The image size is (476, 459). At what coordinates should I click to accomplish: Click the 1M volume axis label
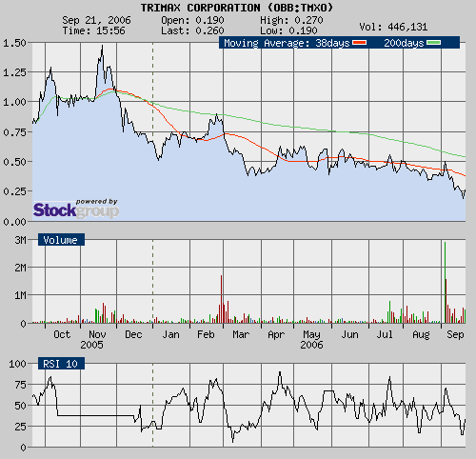click(20, 295)
